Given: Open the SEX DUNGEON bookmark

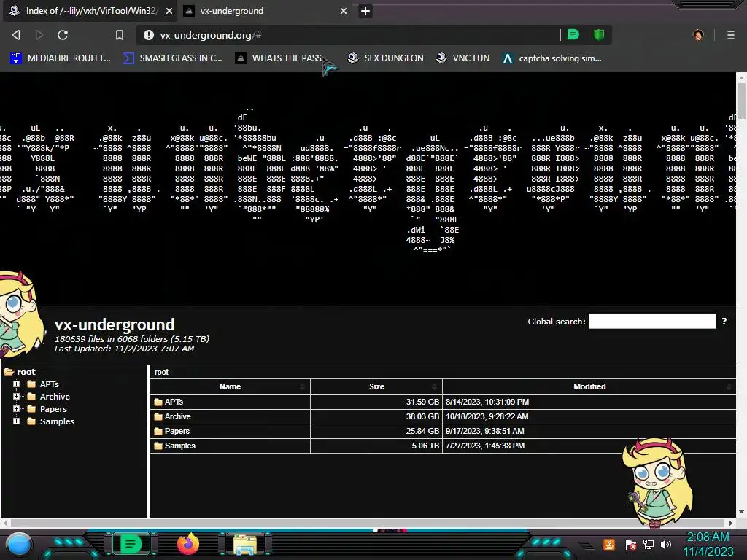Looking at the screenshot, I should (385, 58).
